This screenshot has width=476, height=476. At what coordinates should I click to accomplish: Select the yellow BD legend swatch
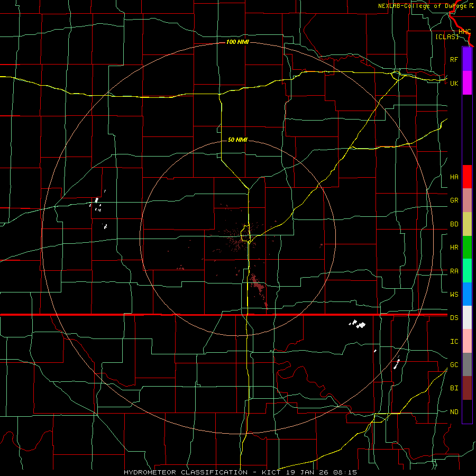coord(467,224)
